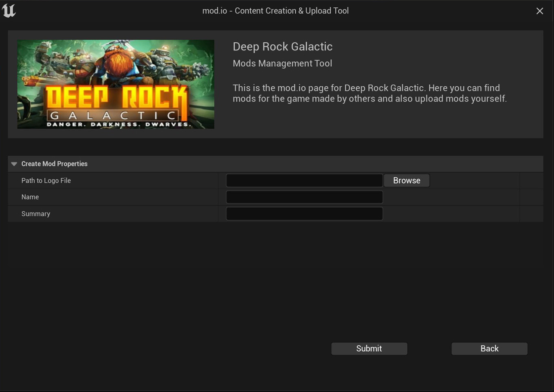The height and width of the screenshot is (392, 554).
Task: Select the Summary property label
Action: [x=36, y=214]
